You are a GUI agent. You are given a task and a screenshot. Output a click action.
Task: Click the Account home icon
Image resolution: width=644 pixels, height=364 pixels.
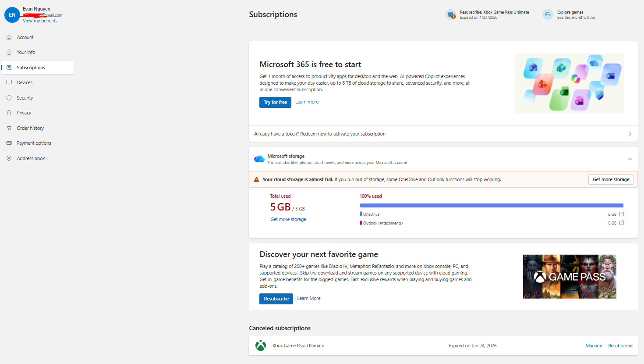(9, 37)
